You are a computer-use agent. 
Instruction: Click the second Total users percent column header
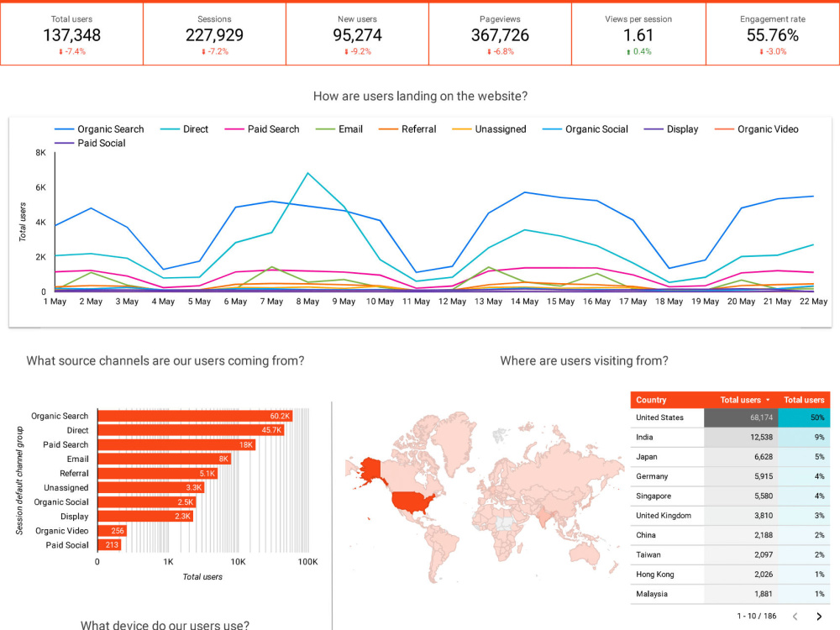(x=804, y=400)
